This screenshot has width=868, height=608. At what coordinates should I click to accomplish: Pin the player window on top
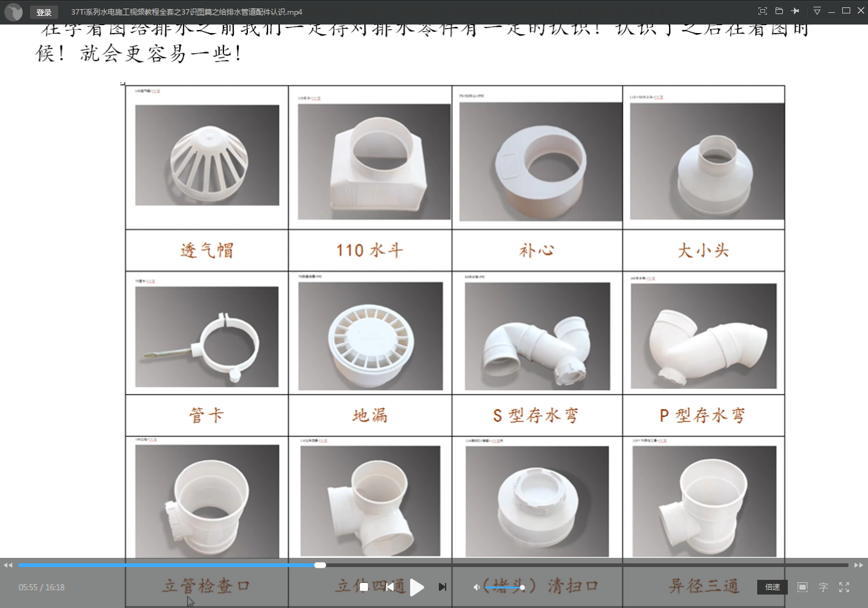click(795, 11)
